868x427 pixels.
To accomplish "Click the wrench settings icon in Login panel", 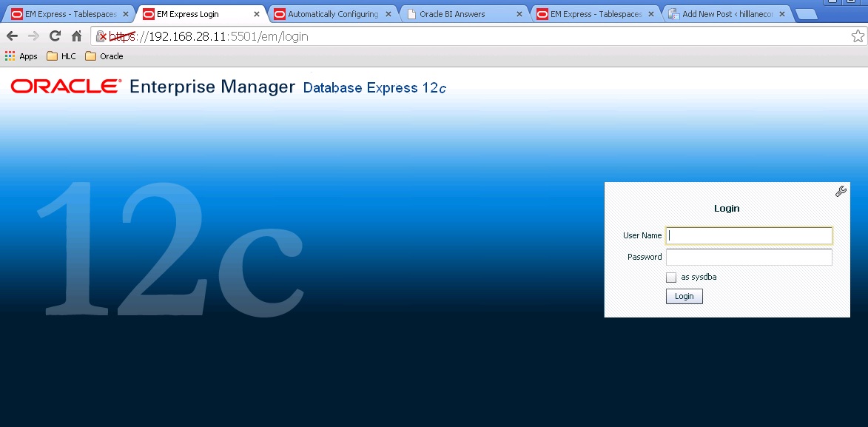I will click(841, 192).
